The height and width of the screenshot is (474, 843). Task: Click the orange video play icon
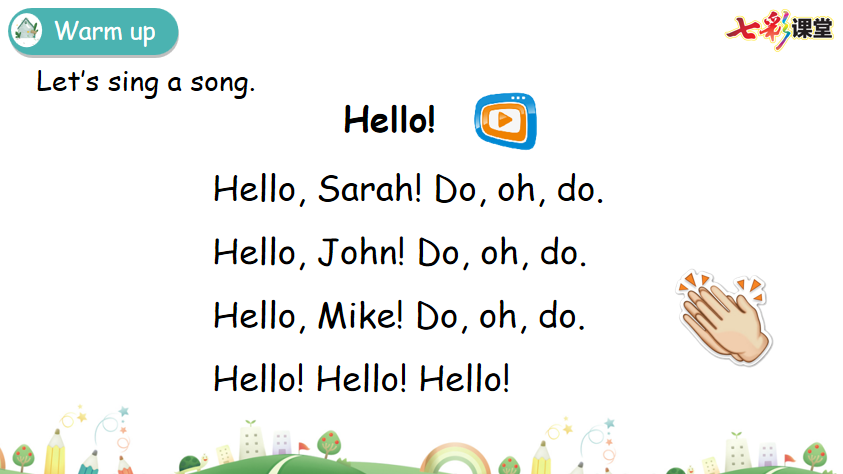[x=505, y=121]
